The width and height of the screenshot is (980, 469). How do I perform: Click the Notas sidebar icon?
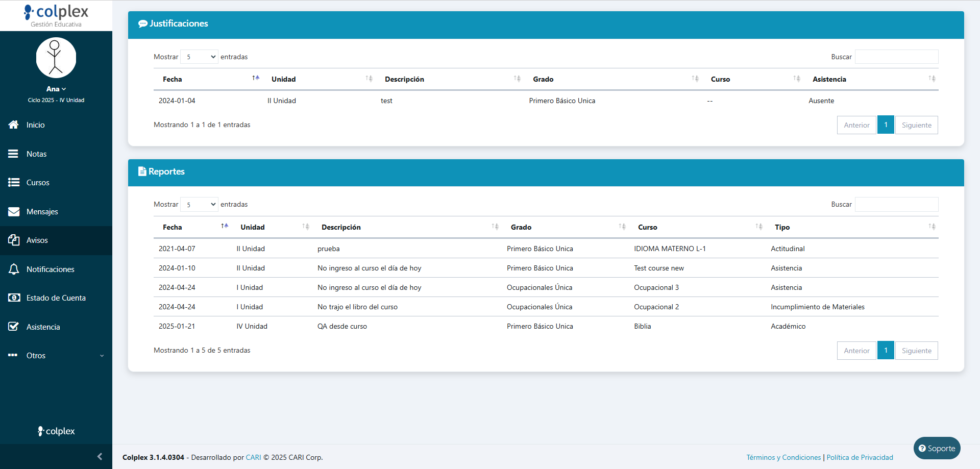pos(13,154)
